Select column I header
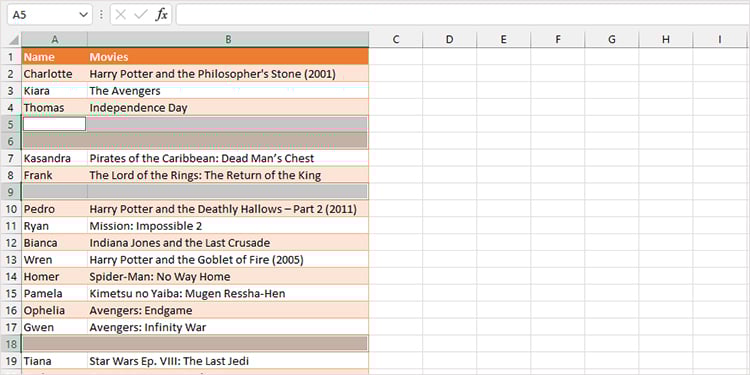Screen dimensions: 750x375 (x=720, y=40)
